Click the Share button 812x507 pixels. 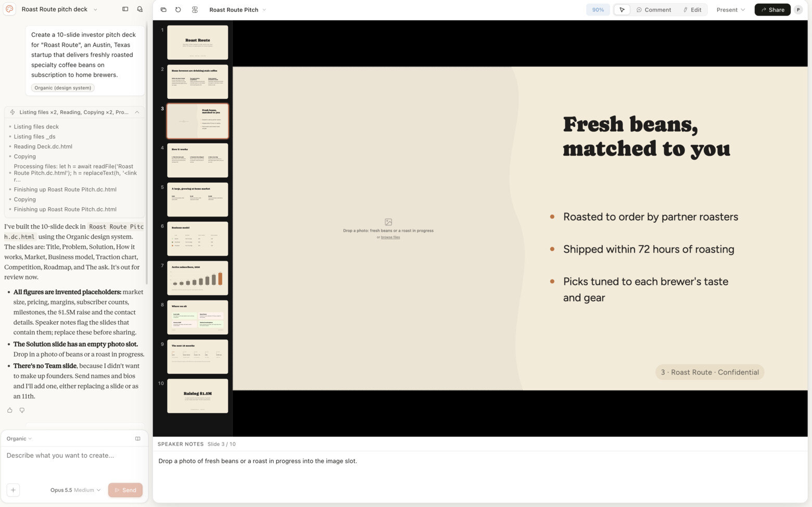coord(772,9)
